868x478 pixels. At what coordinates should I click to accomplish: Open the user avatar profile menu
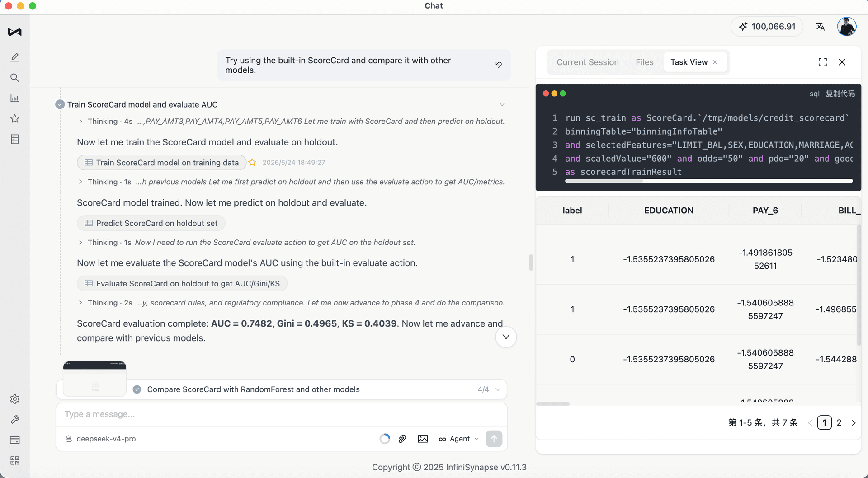[847, 27]
